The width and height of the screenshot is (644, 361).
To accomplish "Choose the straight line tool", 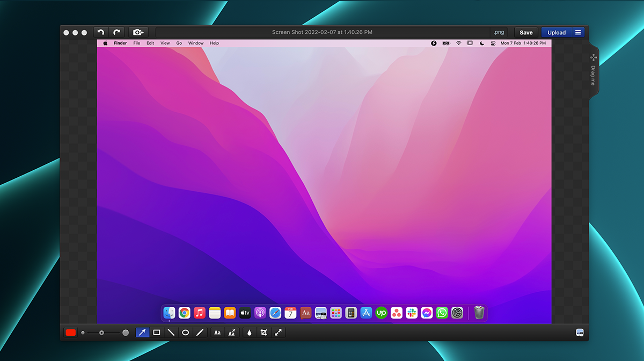I will click(171, 333).
